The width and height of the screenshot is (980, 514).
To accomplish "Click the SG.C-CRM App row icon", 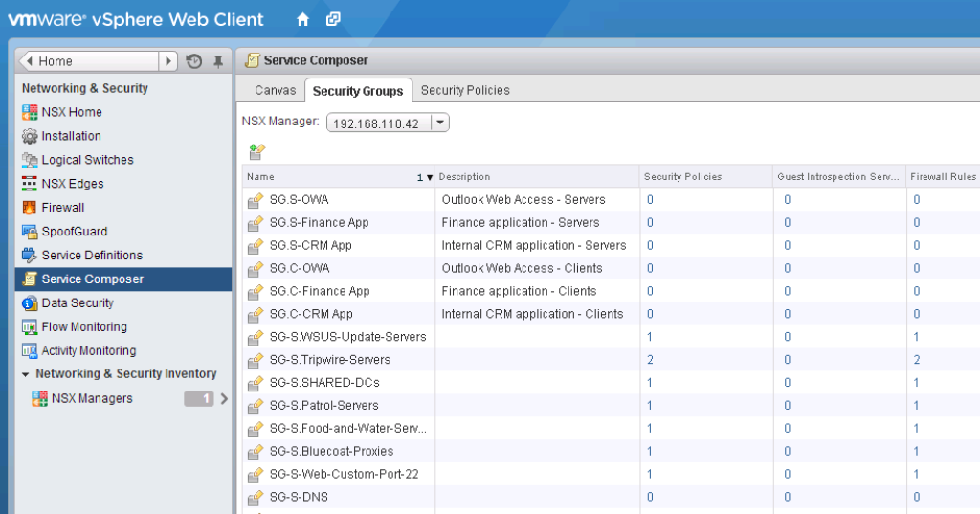I will [255, 314].
